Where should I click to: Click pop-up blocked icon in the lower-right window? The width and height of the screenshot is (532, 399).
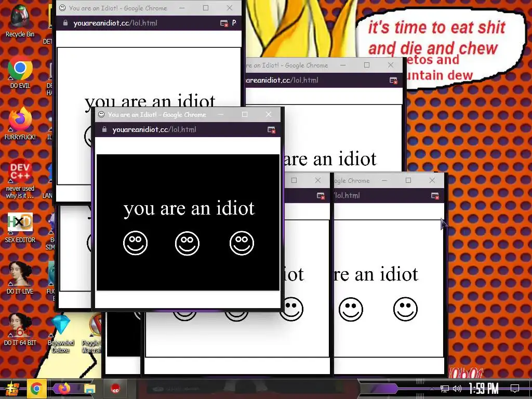435,196
